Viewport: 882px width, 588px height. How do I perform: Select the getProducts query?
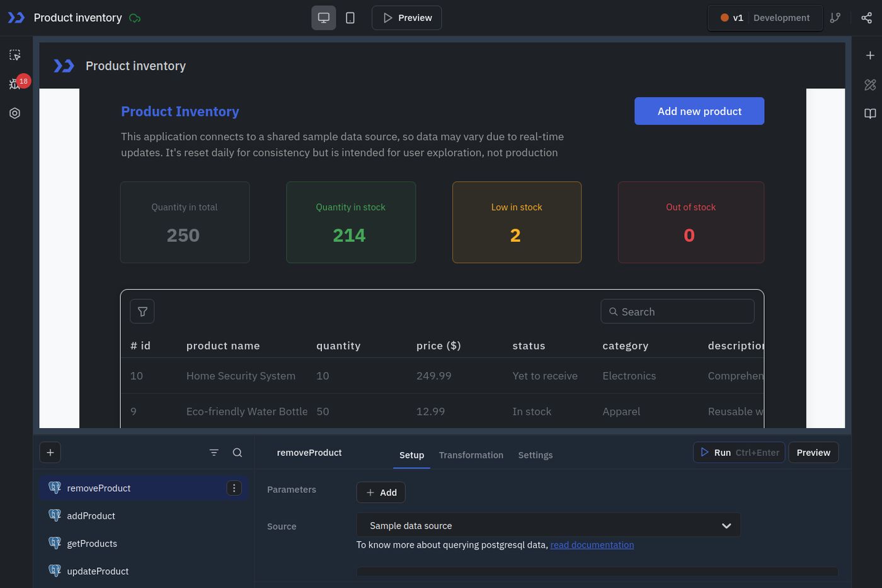[92, 544]
